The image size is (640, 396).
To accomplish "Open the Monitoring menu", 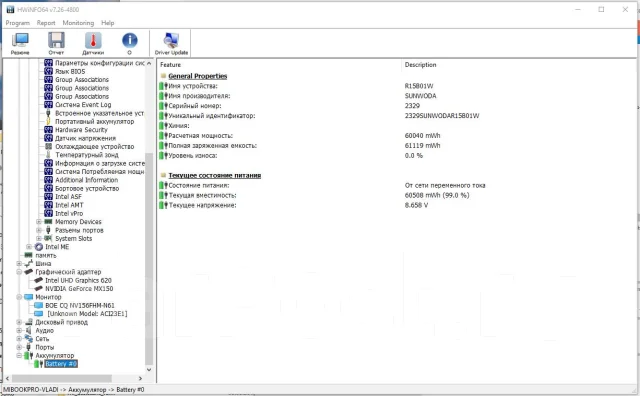I will click(78, 23).
